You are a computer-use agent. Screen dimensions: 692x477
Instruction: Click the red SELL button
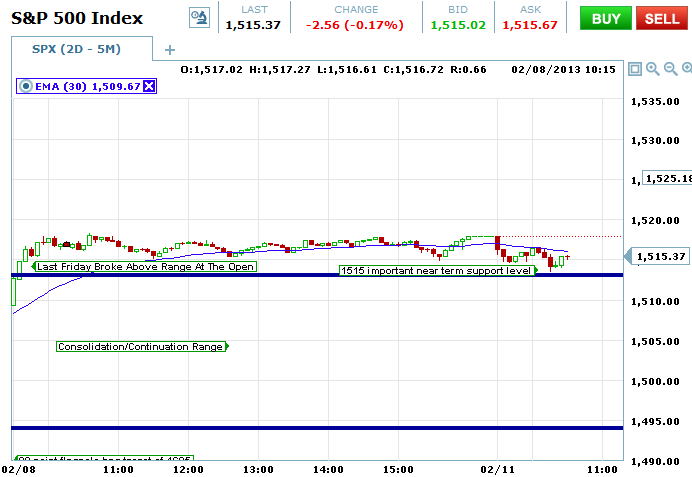(662, 19)
